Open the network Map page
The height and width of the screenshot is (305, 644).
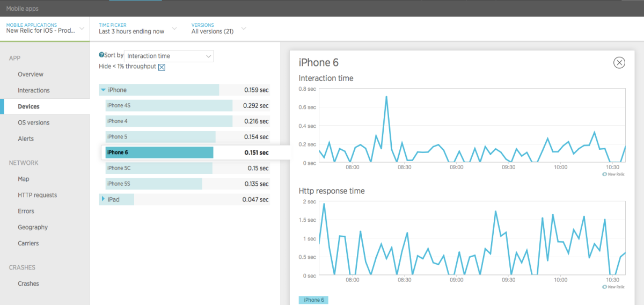(24, 179)
